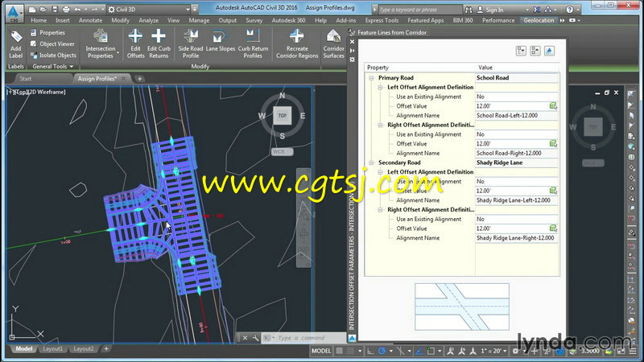Open the Home ribbon tab
This screenshot has width=644, height=362.
(39, 20)
